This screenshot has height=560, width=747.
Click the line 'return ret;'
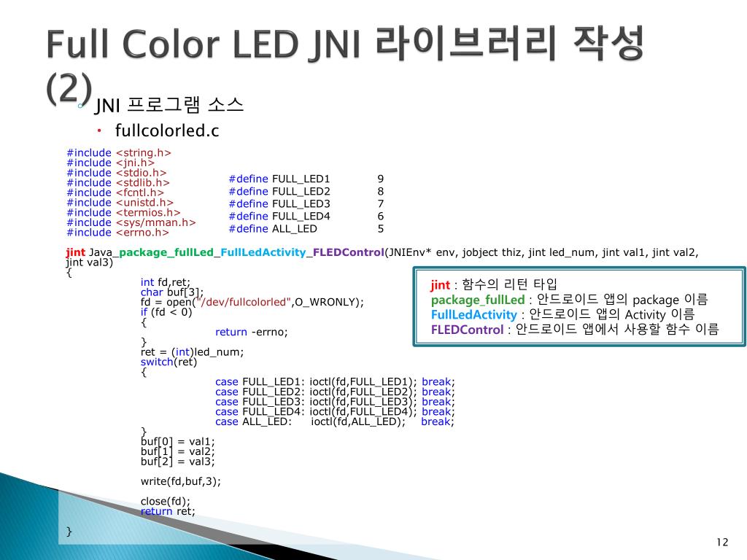pyautogui.click(x=169, y=511)
